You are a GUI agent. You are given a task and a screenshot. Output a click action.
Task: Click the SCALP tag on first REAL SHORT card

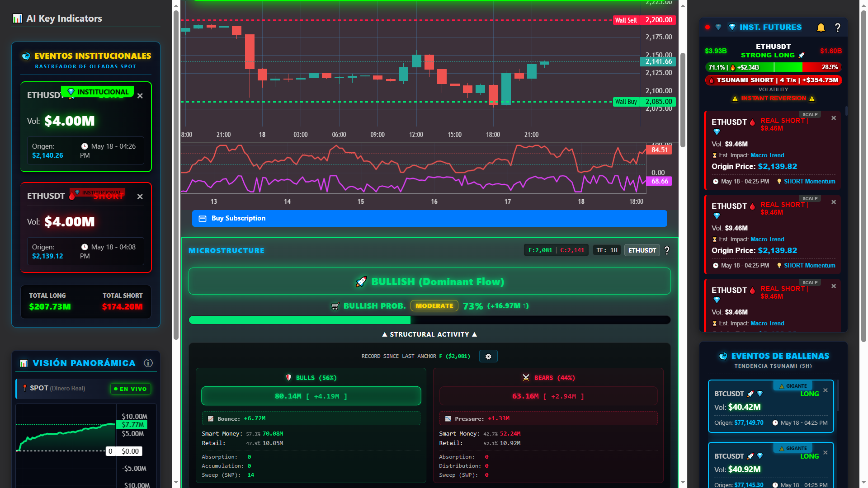click(x=810, y=115)
